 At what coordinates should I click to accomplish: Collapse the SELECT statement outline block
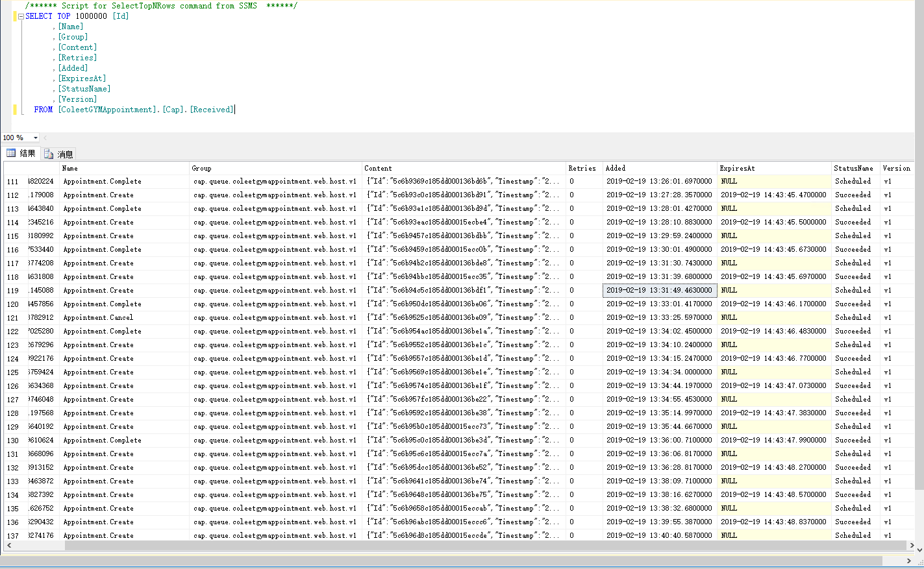[x=21, y=17]
